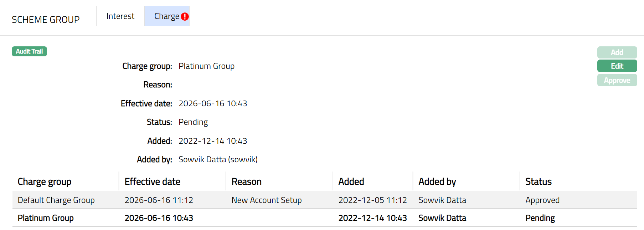Click the red alert icon on Charge tab
The height and width of the screenshot is (230, 644).
(185, 16)
